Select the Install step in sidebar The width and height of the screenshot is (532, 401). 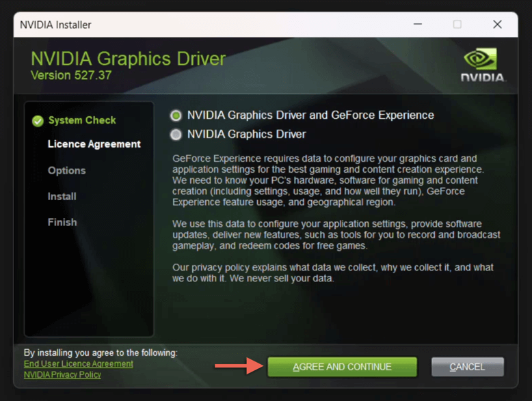[62, 196]
